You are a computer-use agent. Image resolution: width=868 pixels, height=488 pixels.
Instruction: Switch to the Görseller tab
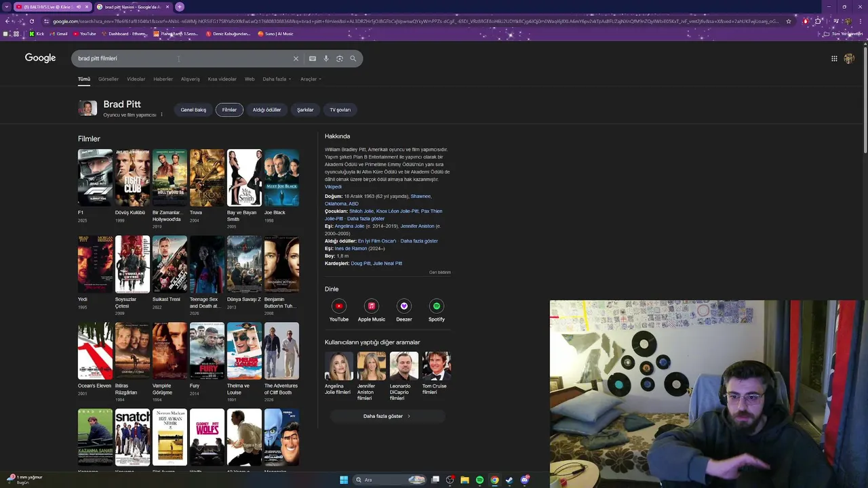[108, 79]
